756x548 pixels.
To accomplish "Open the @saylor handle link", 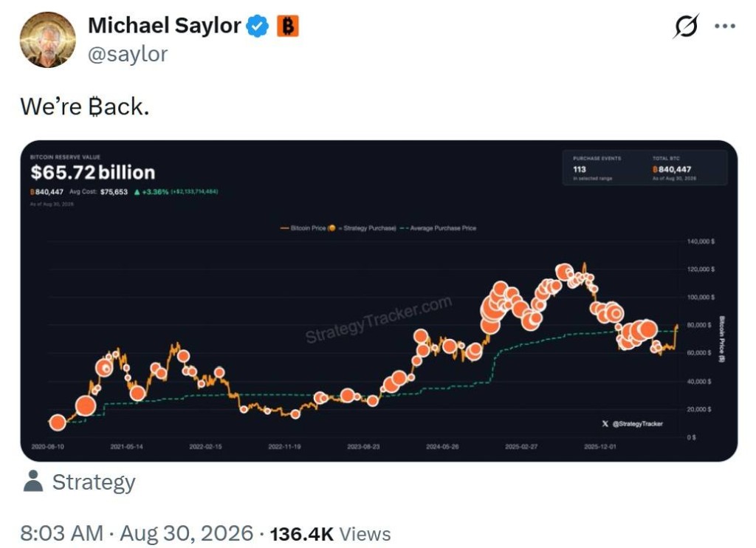I will pyautogui.click(x=127, y=54).
